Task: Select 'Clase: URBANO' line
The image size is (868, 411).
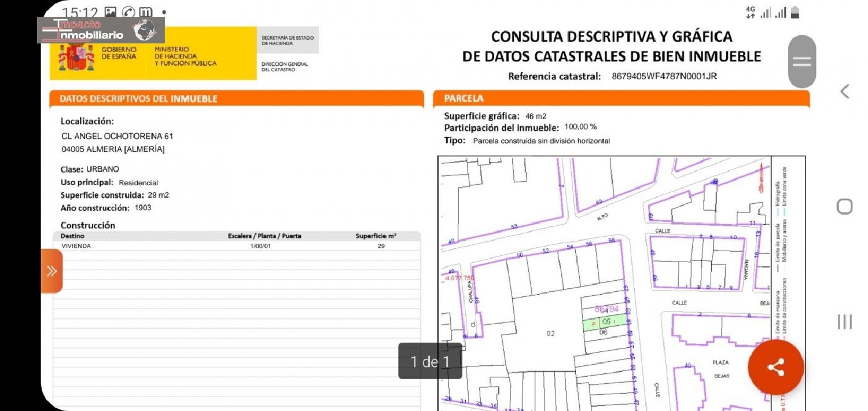Action: coord(90,169)
